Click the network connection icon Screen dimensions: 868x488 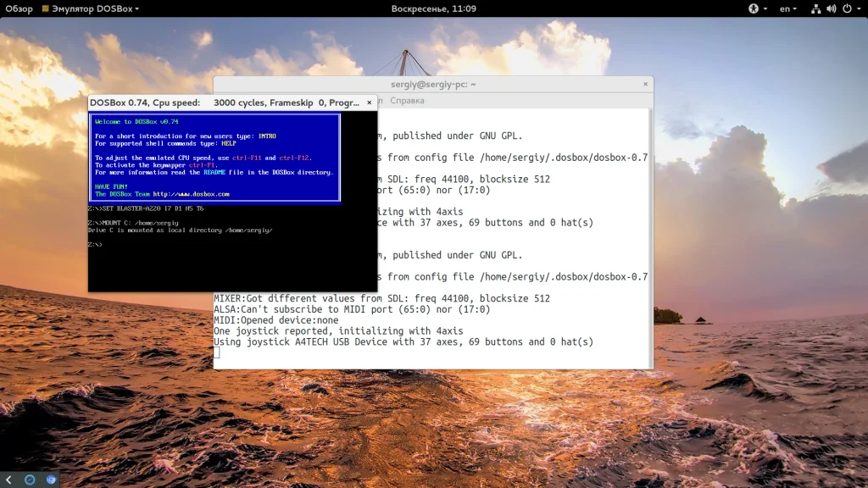815,8
